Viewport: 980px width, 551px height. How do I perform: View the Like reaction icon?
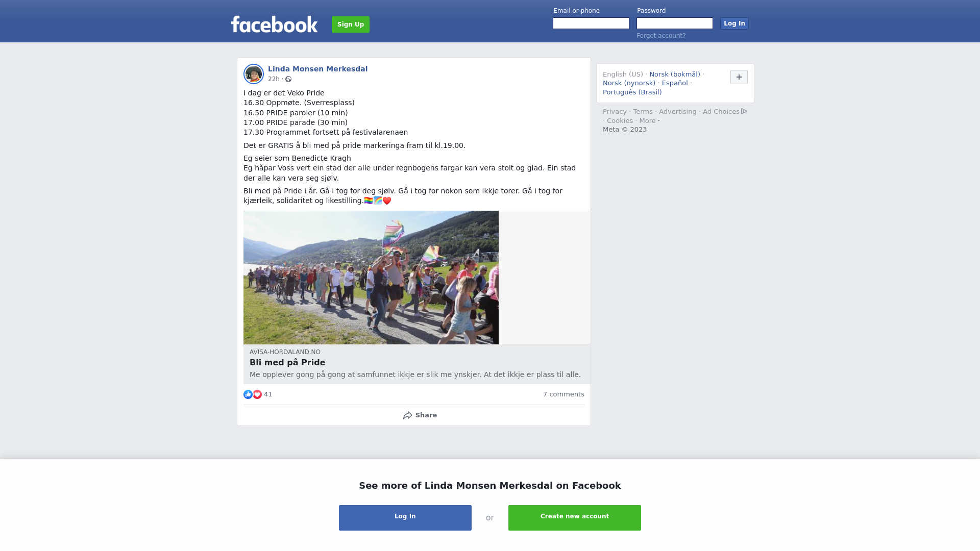click(x=248, y=394)
